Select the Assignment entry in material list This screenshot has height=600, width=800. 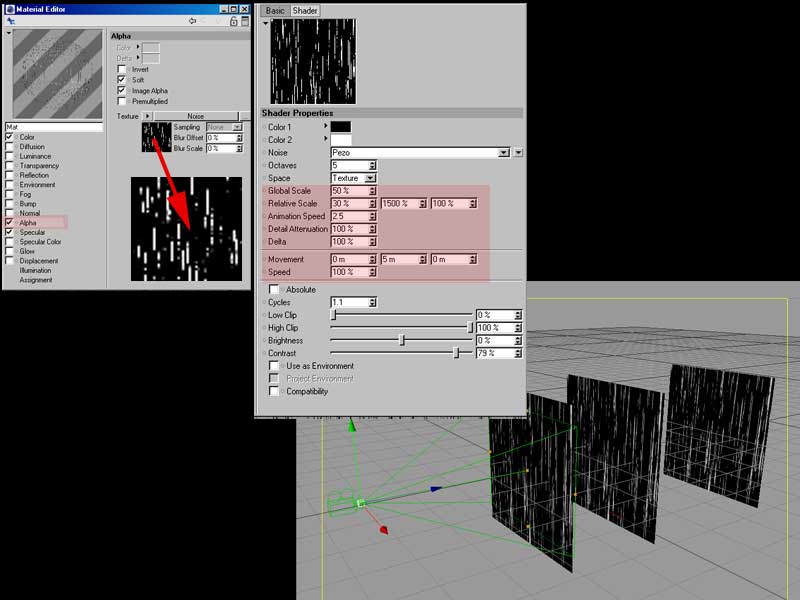tap(36, 280)
